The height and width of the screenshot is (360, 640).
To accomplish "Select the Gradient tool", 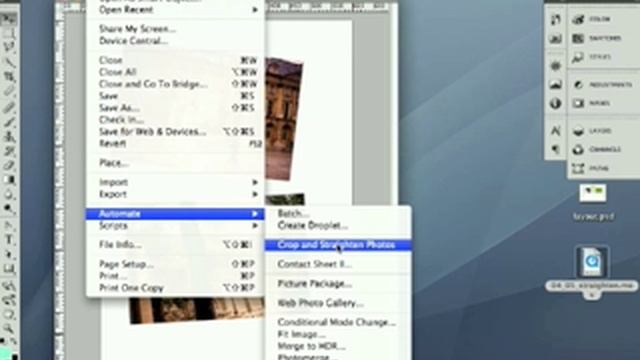I will pos(9,180).
